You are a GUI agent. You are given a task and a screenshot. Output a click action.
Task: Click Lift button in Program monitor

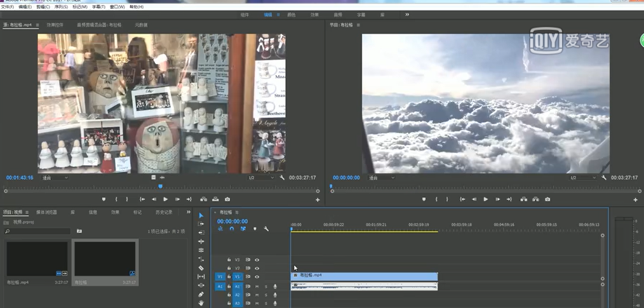524,199
